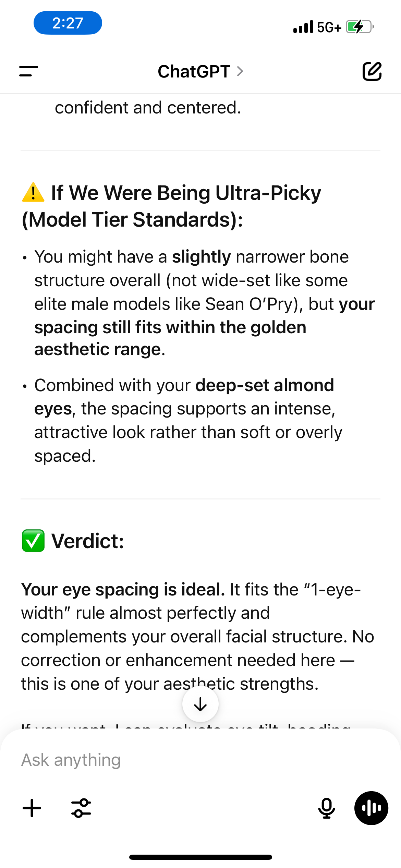Open the ChatGPT title dropdown
This screenshot has height=868, width=401.
200,71
